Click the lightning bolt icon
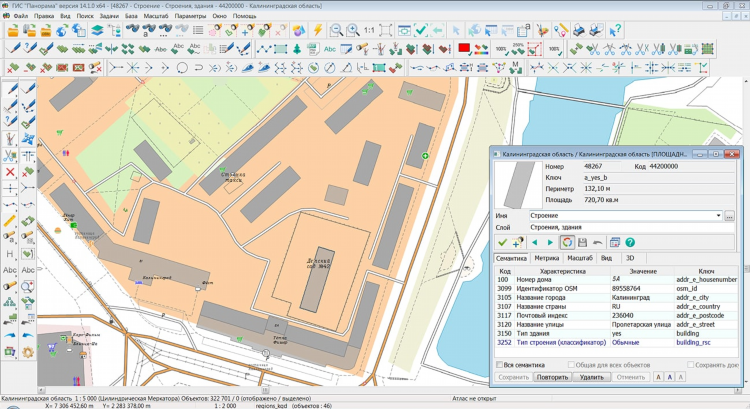 pos(318,31)
